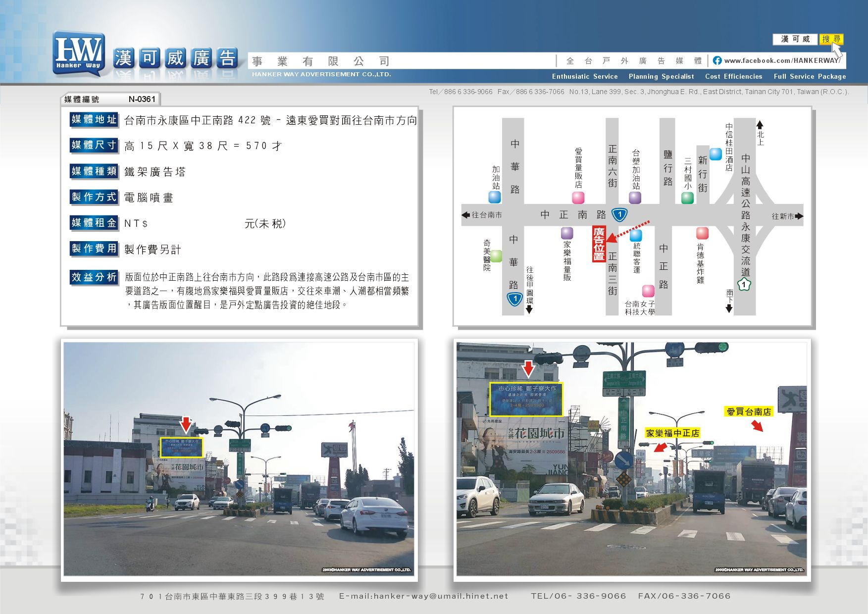Screen dimensions: 868x614
Task: Click the pink 台南女子科技大學 map marker
Action: pyautogui.click(x=648, y=291)
